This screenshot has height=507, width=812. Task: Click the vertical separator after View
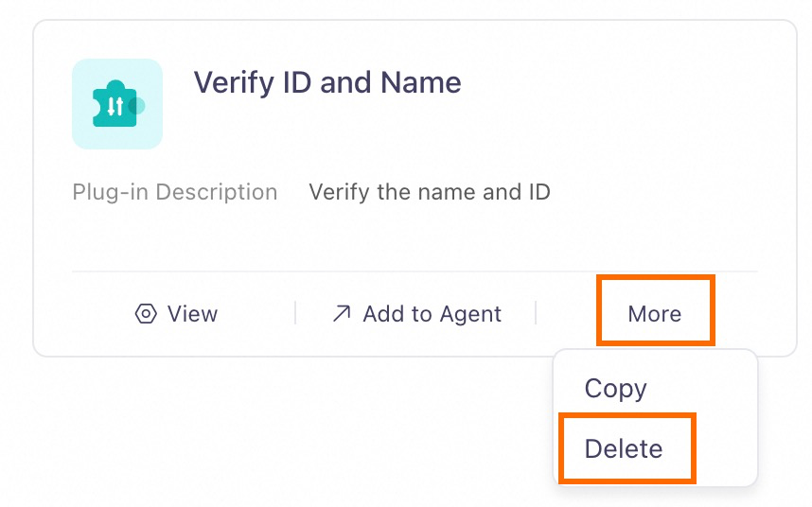(x=295, y=313)
